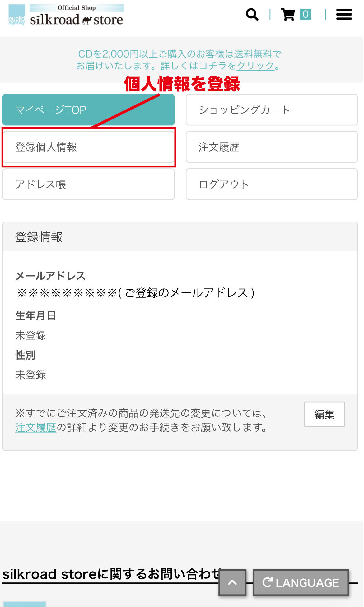This screenshot has width=364, height=607.
Task: Open the アドレス帳 menu item
Action: 88,184
